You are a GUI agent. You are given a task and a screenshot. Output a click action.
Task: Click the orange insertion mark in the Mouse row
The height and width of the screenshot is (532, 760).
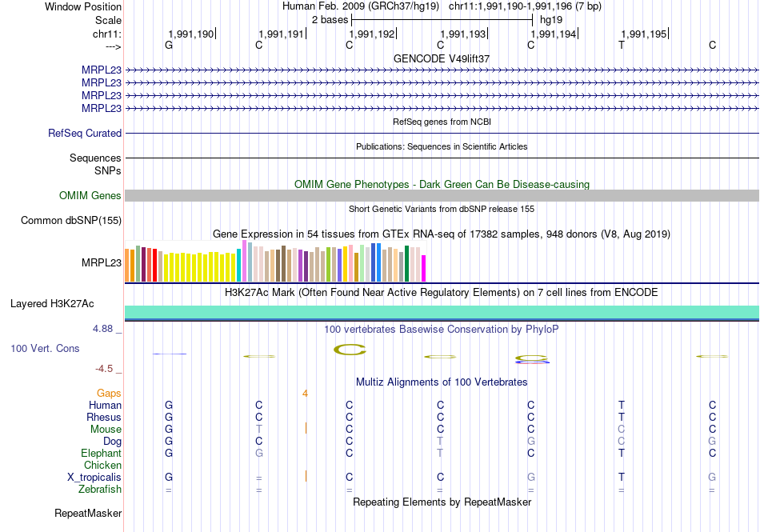[306, 428]
